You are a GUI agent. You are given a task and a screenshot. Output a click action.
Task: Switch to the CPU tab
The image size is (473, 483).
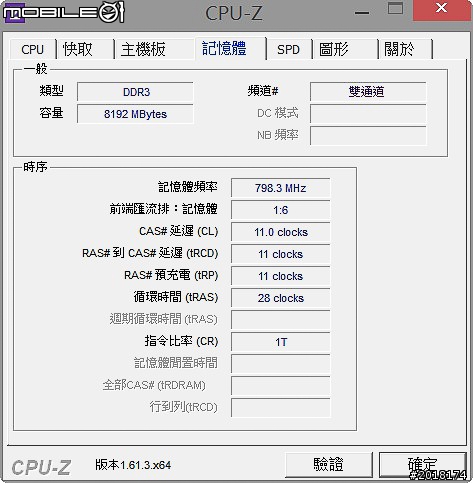(x=33, y=49)
